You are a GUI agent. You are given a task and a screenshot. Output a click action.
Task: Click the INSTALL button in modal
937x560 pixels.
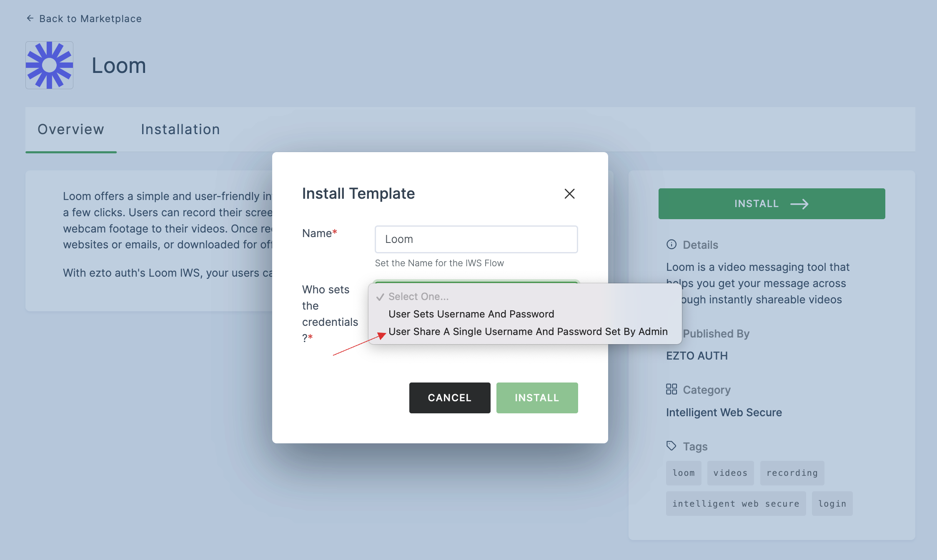[537, 397]
